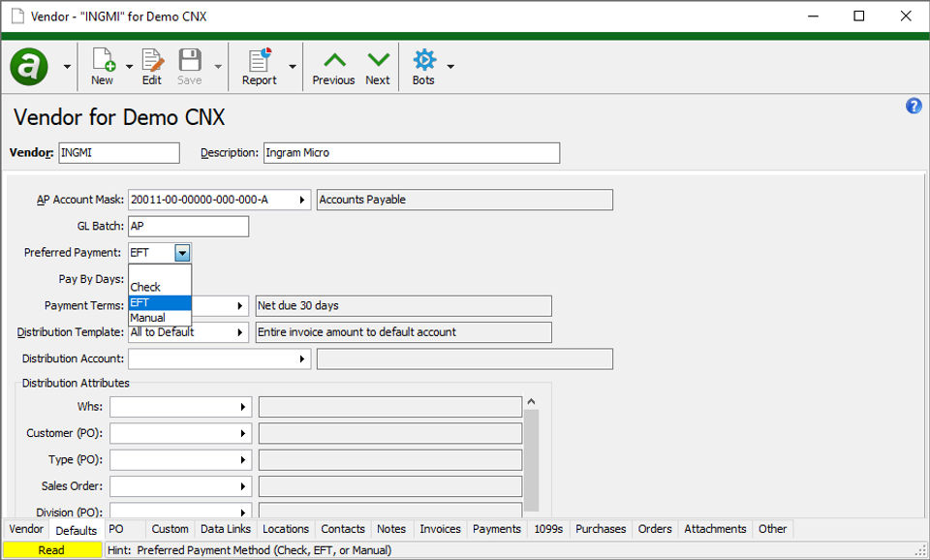Viewport: 930px width, 560px height.
Task: Click the Description field Ingram Micro
Action: 412,153
